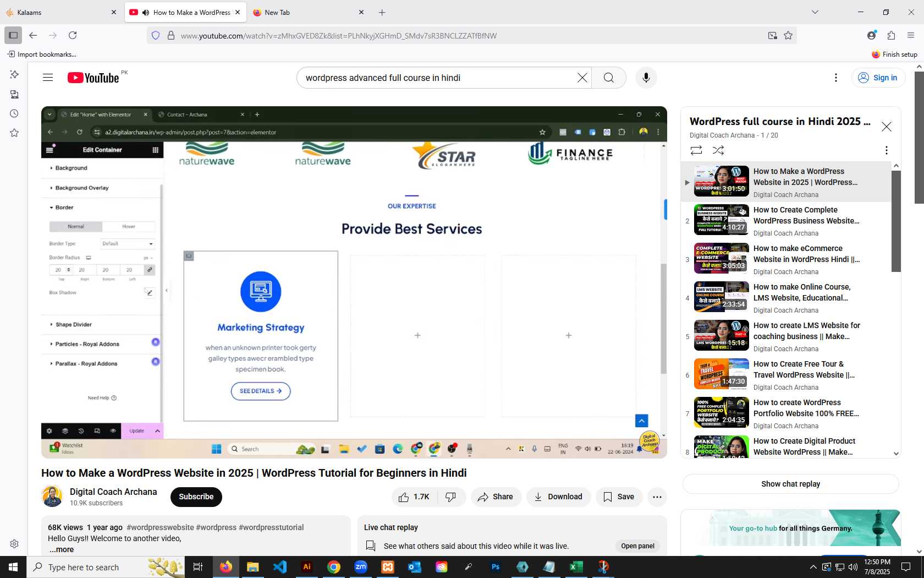The image size is (924, 578).
Task: Toggle shuffle playlist
Action: pos(718,150)
